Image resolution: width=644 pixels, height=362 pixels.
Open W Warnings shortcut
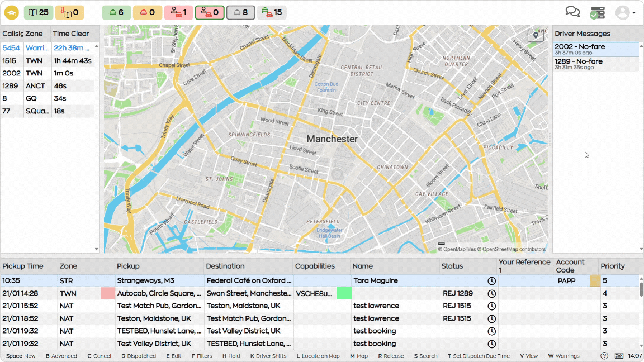click(563, 356)
